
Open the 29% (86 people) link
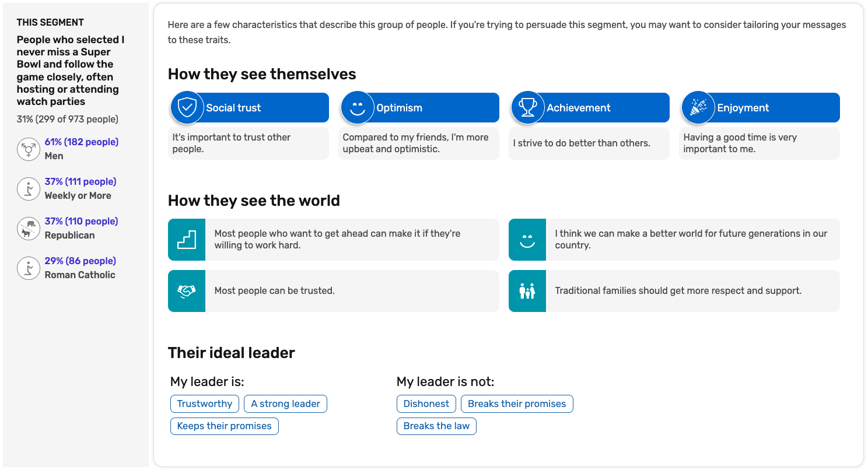coord(80,261)
